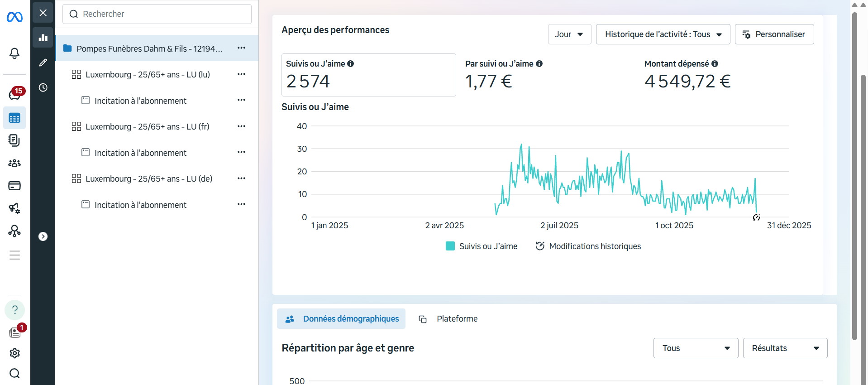Click the history modification marker on chart
Image resolution: width=868 pixels, height=385 pixels.
(x=756, y=218)
